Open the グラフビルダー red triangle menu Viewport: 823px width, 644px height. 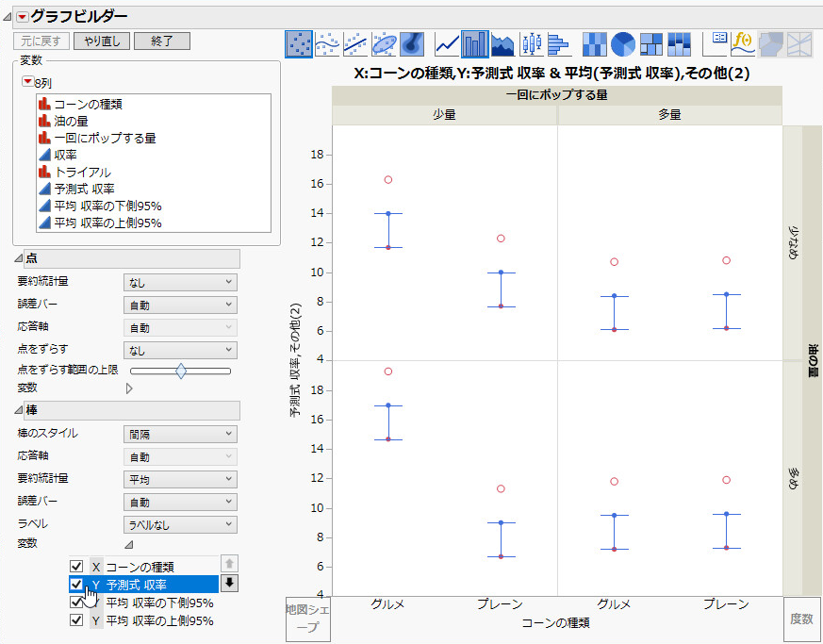point(22,17)
